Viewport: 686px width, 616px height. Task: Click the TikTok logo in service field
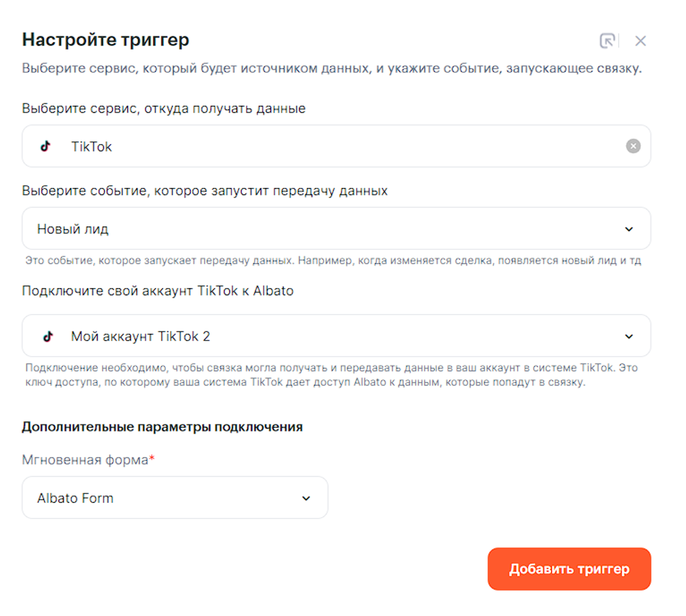click(x=46, y=146)
